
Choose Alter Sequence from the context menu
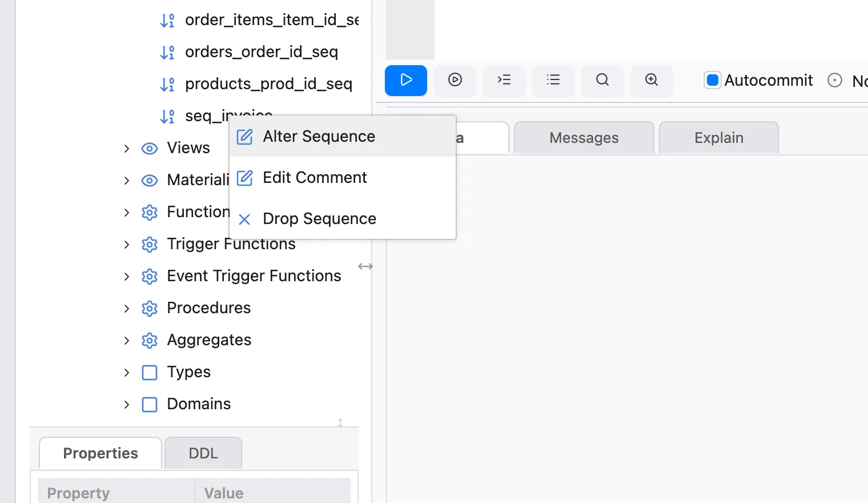[x=343, y=137]
